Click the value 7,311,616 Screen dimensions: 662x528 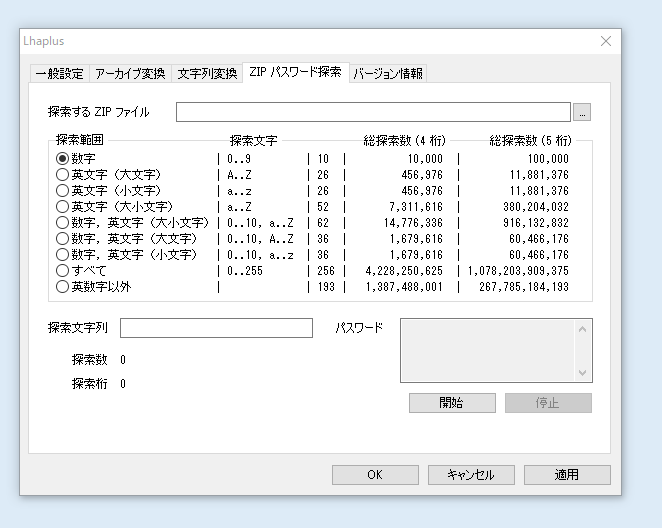(416, 207)
